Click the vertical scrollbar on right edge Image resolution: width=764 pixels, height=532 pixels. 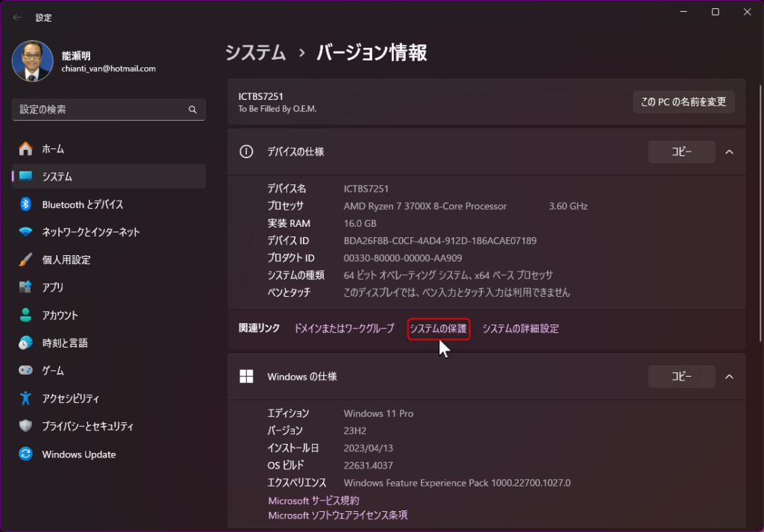tap(760, 213)
